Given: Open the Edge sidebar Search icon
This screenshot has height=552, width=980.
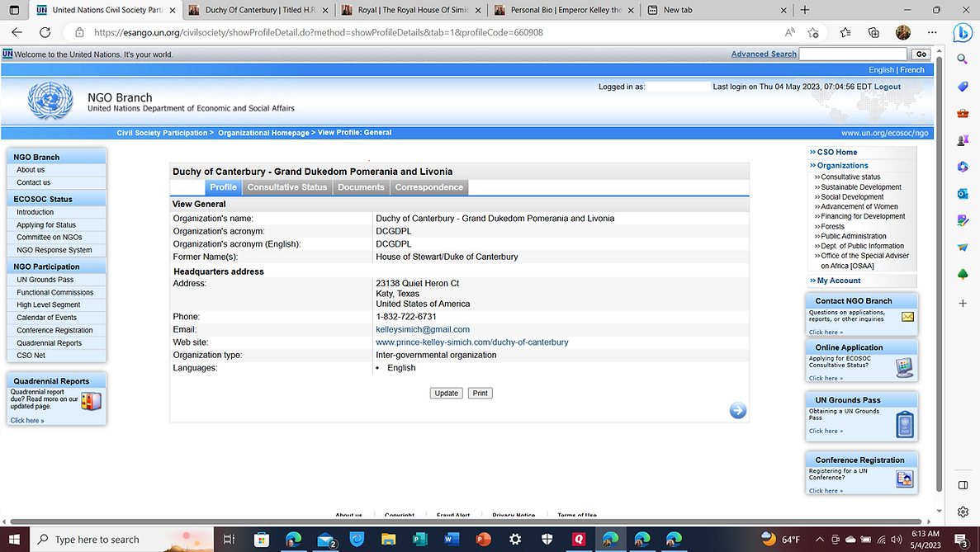Looking at the screenshot, I should 963,59.
